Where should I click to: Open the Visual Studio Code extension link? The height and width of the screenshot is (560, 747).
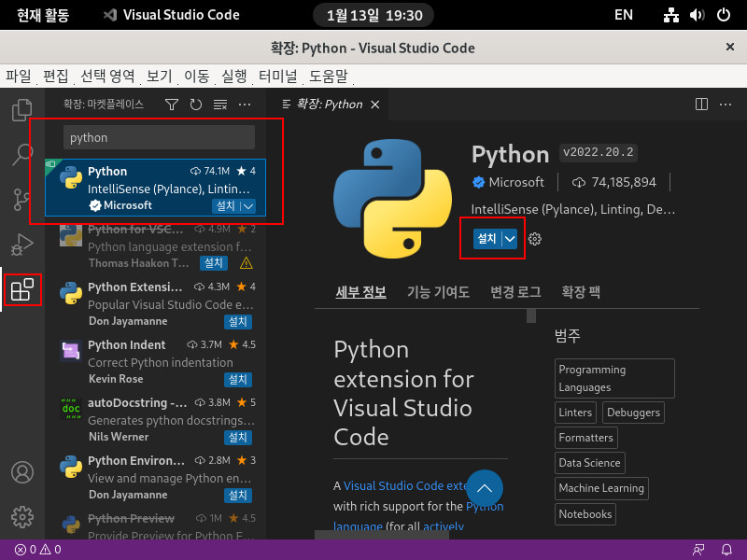point(405,485)
